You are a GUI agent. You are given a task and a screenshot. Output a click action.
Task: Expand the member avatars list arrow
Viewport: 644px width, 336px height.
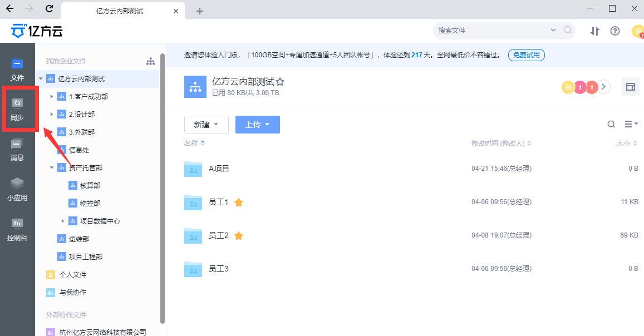point(603,87)
